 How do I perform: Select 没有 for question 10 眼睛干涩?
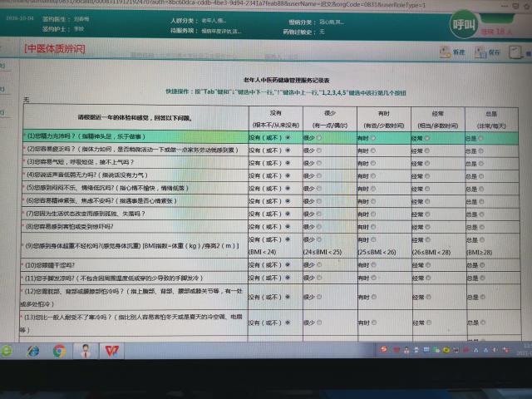[288, 264]
